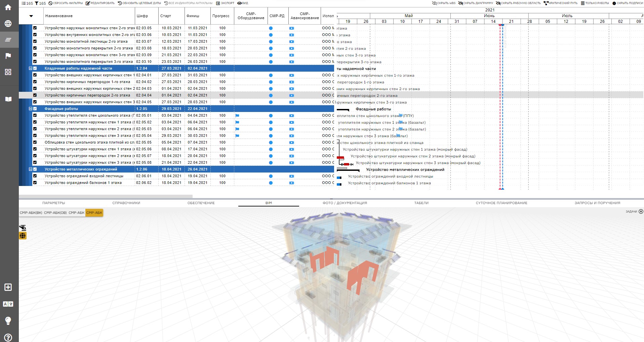This screenshot has width=644, height=342.
Task: Collapse Устройство металлических ограждений group
Action: (30, 169)
